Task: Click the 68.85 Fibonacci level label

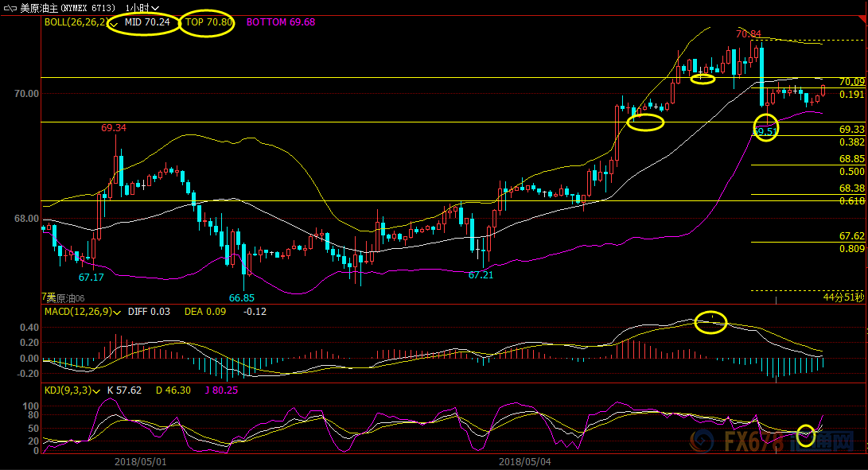Action: [x=852, y=159]
